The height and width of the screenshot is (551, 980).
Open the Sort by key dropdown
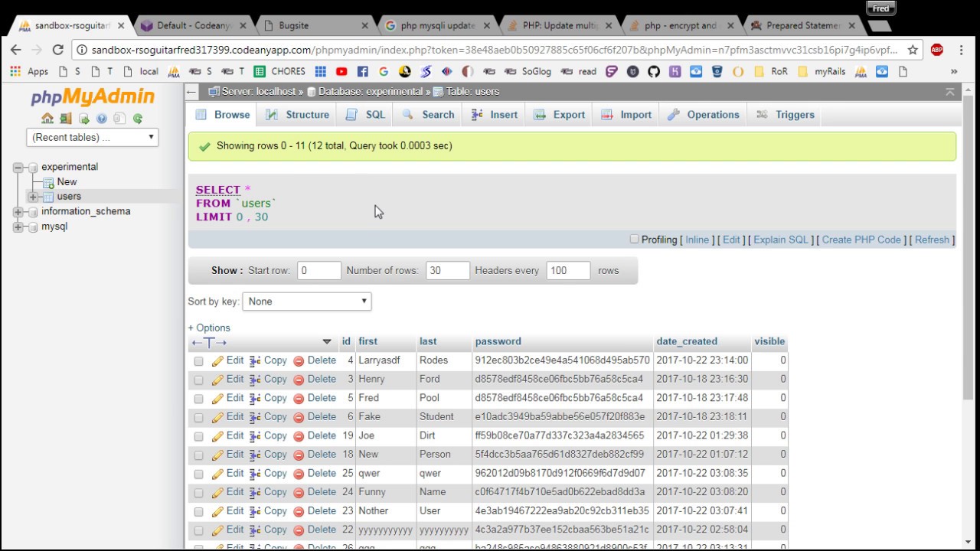tap(306, 302)
